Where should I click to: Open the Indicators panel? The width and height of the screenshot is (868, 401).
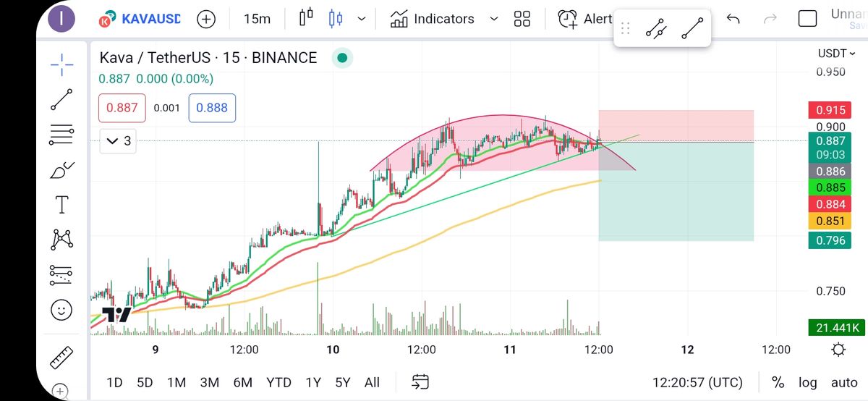(433, 19)
